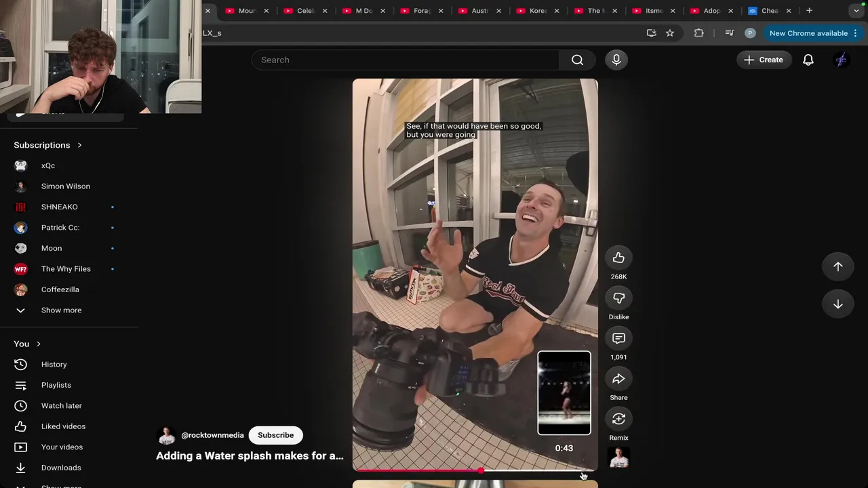This screenshot has width=868, height=488.
Task: Open notifications bell
Action: point(808,60)
